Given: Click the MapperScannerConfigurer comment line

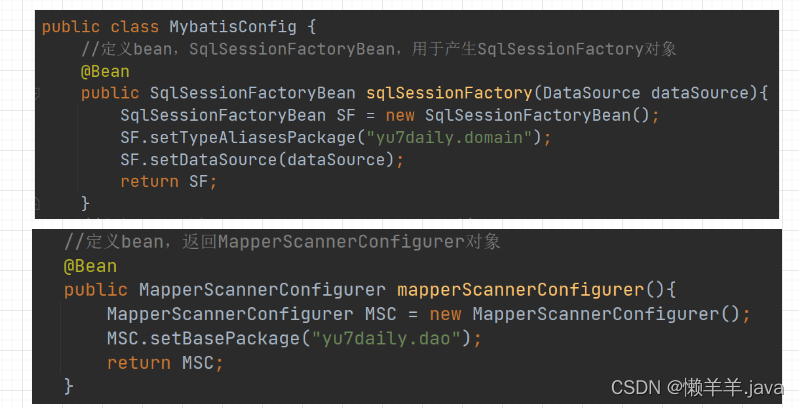Looking at the screenshot, I should 282,242.
